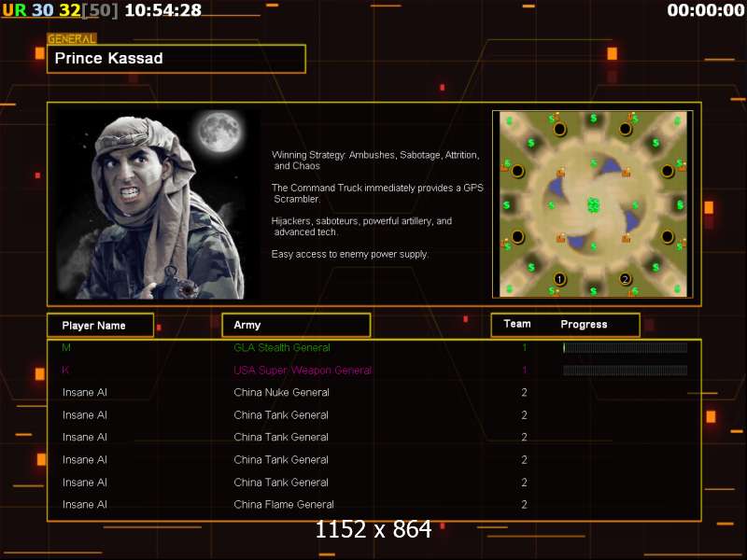Click start position 2 marker on the map
747x560 pixels.
click(x=625, y=279)
